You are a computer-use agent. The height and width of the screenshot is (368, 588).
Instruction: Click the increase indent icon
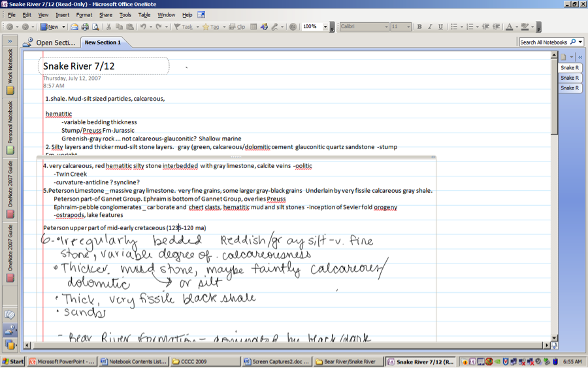point(496,27)
